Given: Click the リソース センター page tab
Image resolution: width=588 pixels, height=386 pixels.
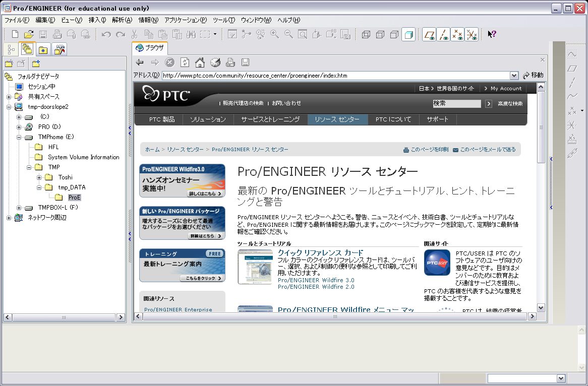Looking at the screenshot, I should pos(337,119).
